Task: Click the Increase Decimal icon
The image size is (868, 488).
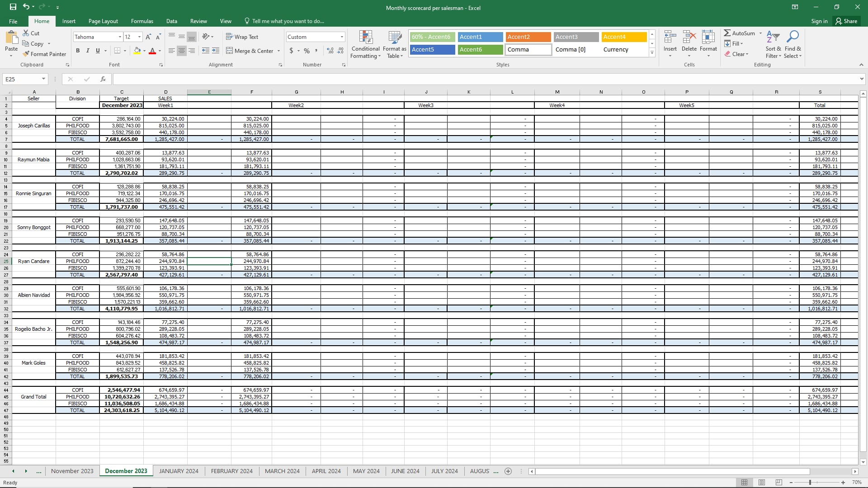Action: click(330, 51)
